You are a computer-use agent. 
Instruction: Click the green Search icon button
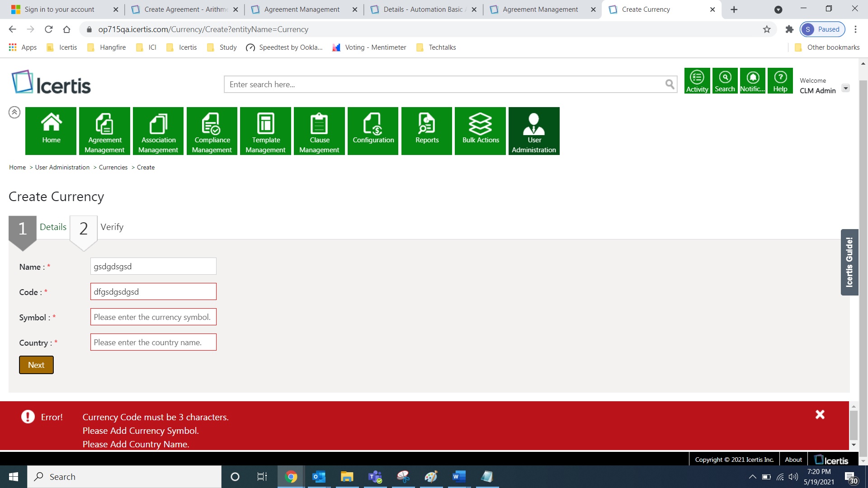click(725, 81)
